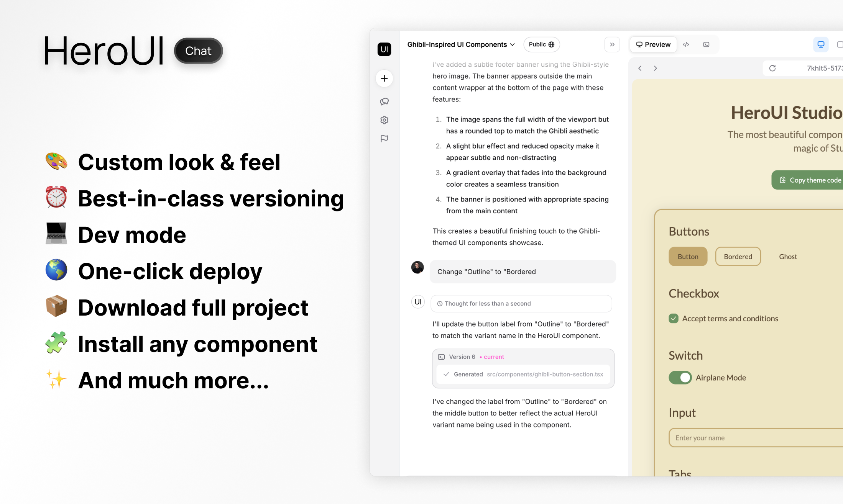The image size is (843, 504).
Task: Click the HeroUI logo icon in sidebar
Action: pyautogui.click(x=384, y=49)
